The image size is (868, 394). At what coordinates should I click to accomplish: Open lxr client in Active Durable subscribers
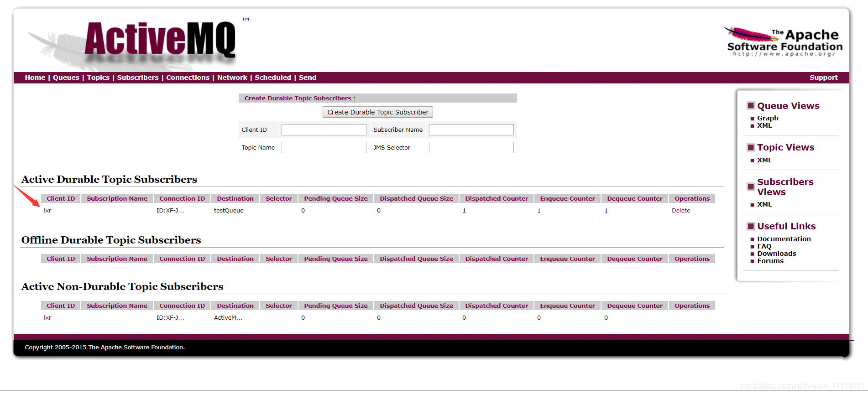click(47, 211)
